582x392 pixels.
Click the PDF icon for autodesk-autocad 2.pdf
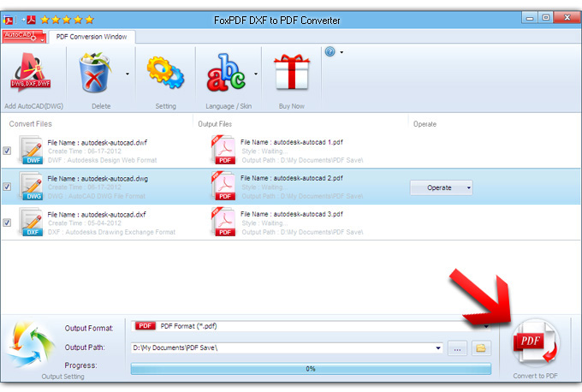pos(223,186)
